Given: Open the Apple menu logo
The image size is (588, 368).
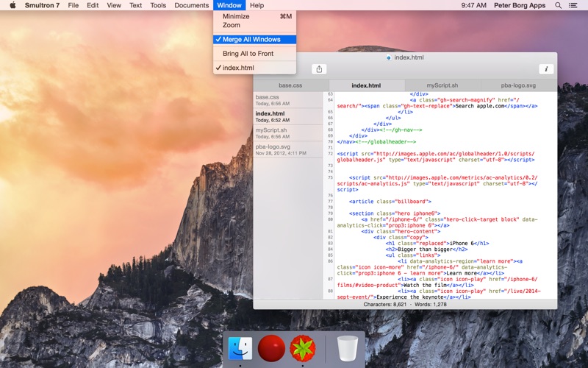Looking at the screenshot, I should point(12,5).
